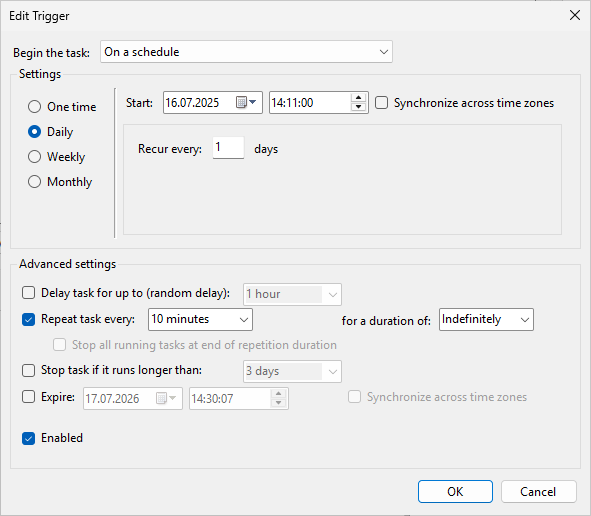Expand the 10 minutes repeat interval dropdown
Image resolution: width=591 pixels, height=516 pixels.
[x=200, y=319]
